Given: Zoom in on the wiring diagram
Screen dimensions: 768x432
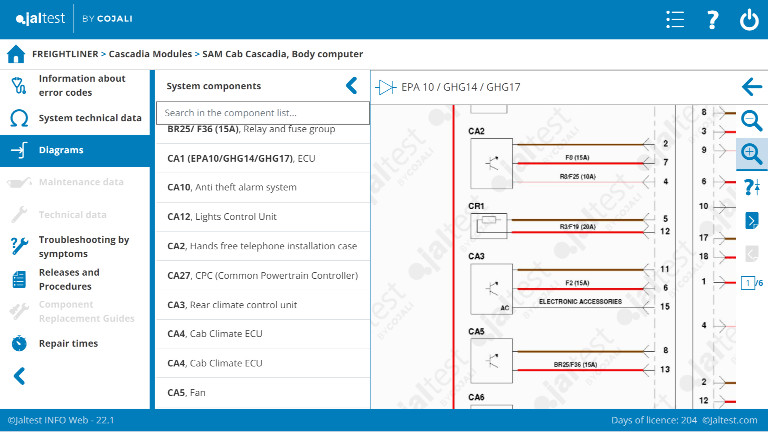Looking at the screenshot, I should [x=752, y=154].
